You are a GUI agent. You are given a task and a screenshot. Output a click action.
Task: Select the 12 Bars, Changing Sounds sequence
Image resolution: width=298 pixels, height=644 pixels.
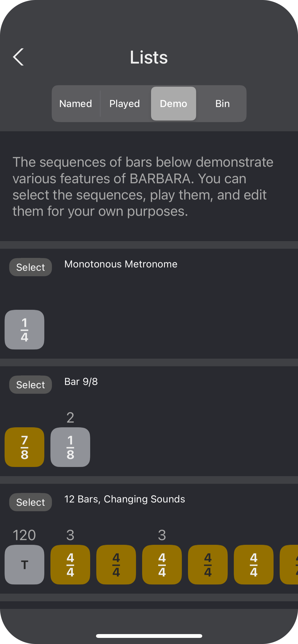(31, 502)
